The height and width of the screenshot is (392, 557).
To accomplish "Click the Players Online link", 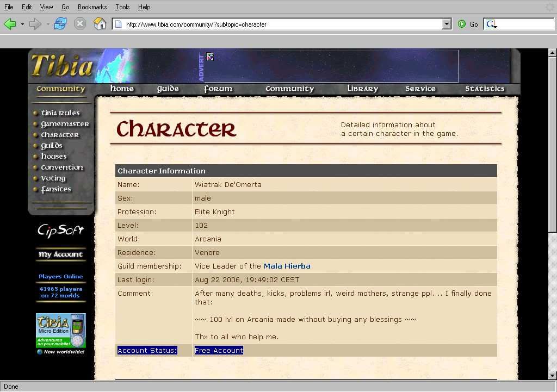I will click(61, 276).
